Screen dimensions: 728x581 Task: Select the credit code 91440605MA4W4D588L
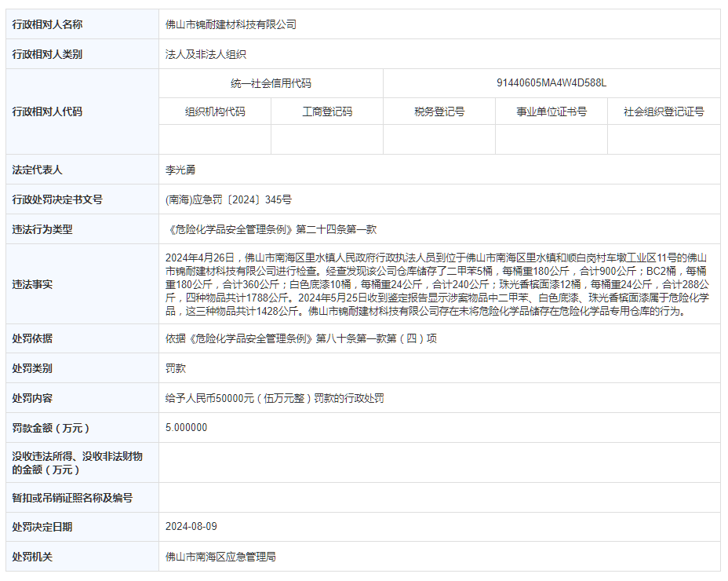[x=551, y=83]
